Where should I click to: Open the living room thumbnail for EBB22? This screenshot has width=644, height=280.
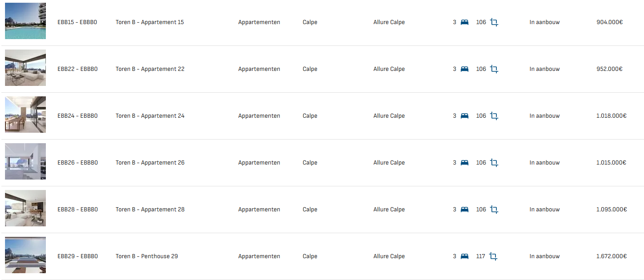click(x=25, y=68)
